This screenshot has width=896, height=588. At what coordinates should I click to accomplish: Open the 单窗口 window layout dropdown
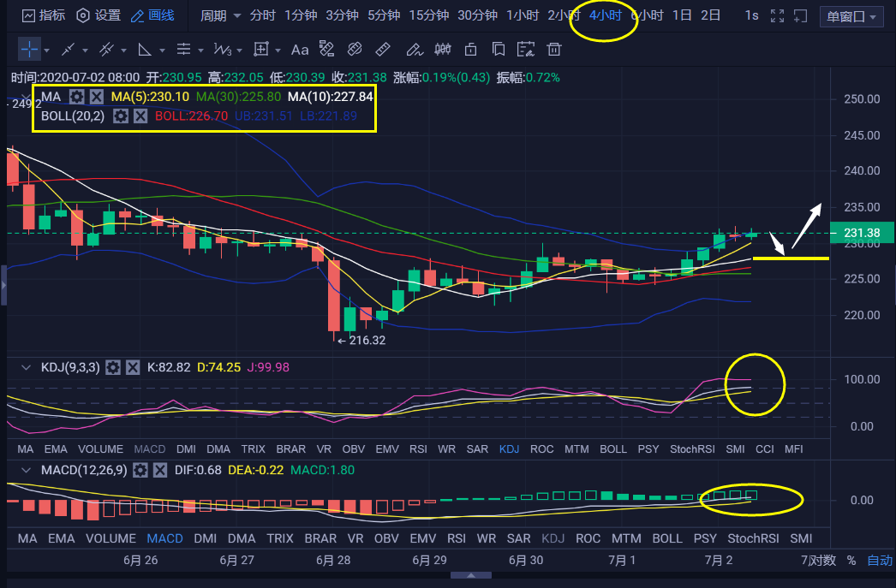click(851, 17)
